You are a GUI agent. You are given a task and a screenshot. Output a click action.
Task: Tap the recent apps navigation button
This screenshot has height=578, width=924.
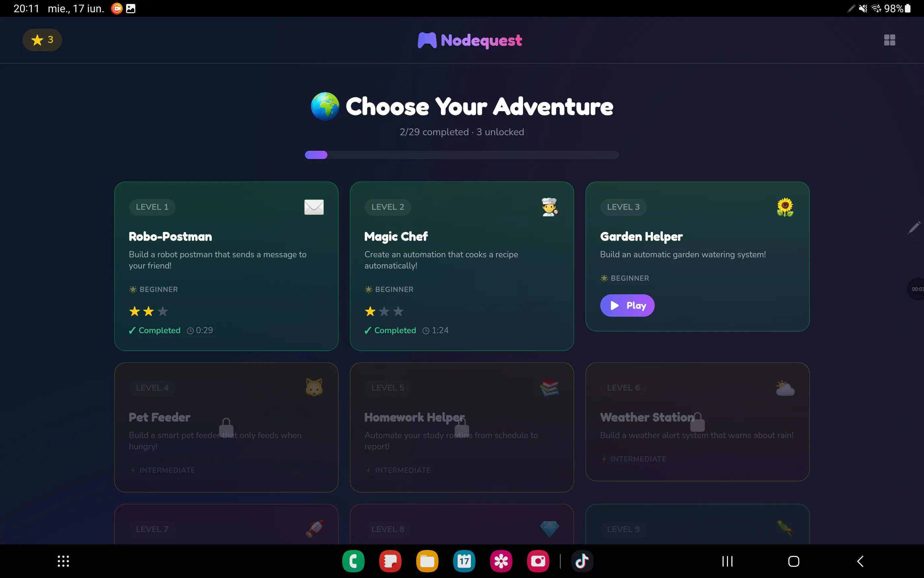click(727, 561)
